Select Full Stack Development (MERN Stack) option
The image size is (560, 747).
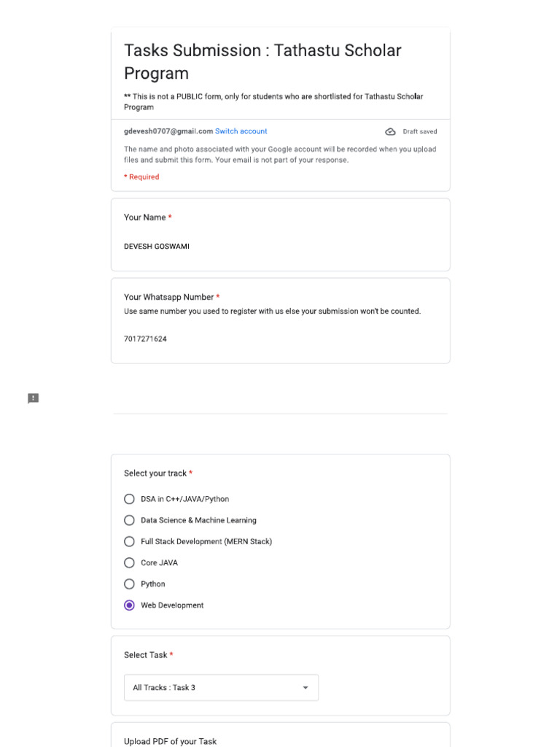coord(129,541)
